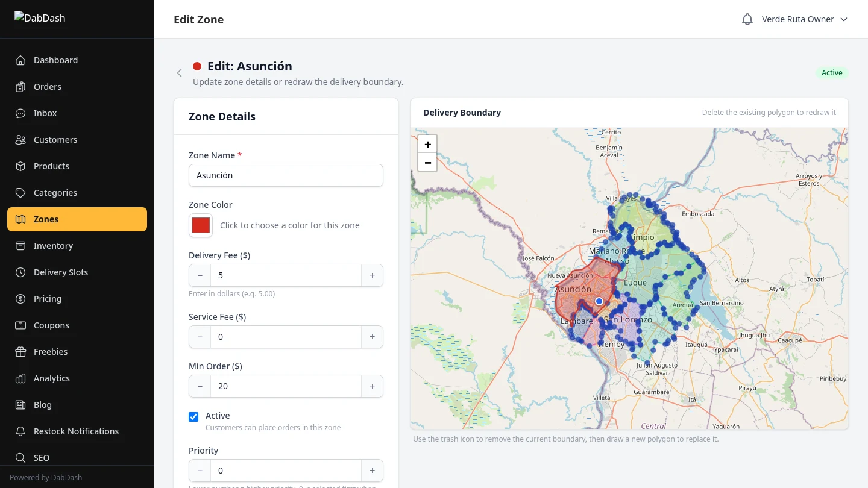
Task: Go to Delivery Slots in sidebar
Action: pyautogui.click(x=61, y=272)
